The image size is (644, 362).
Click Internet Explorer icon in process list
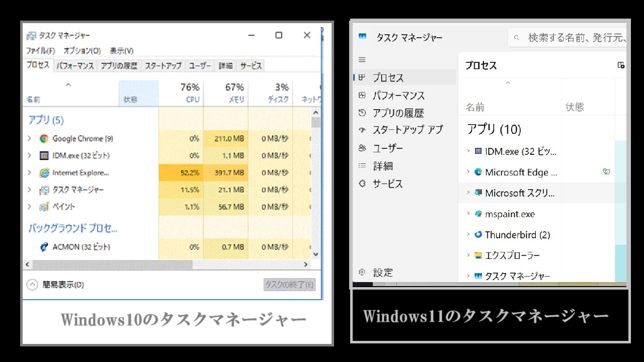click(x=44, y=173)
